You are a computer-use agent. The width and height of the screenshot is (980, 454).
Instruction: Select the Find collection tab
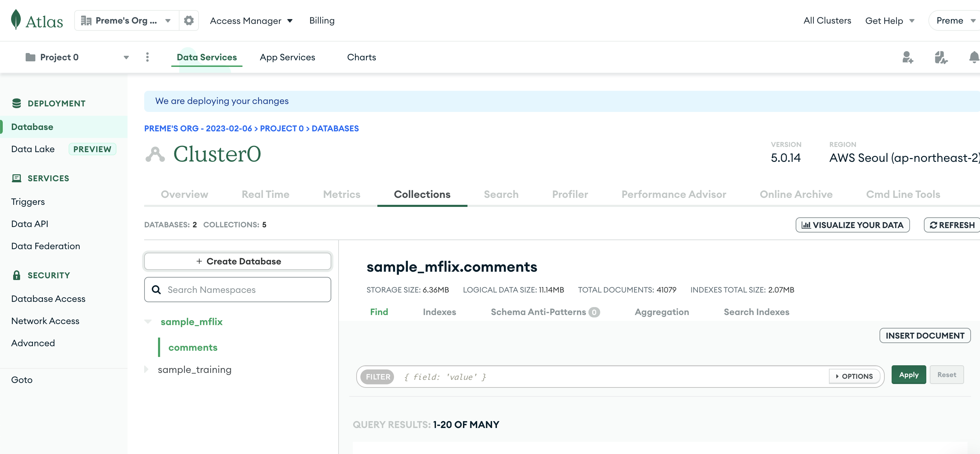(379, 312)
